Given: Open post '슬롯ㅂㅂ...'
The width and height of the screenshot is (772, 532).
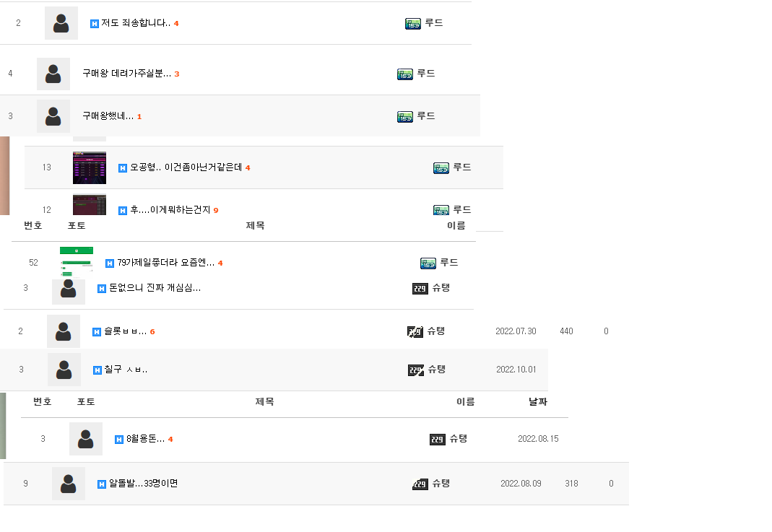Looking at the screenshot, I should 125,331.
